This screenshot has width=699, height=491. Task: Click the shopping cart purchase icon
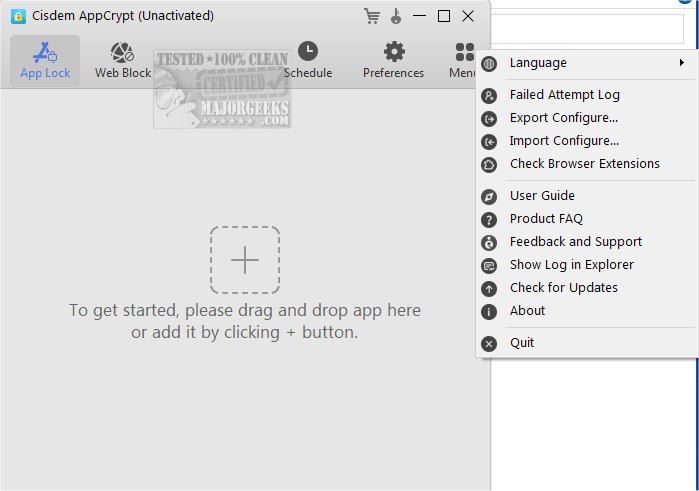[372, 16]
